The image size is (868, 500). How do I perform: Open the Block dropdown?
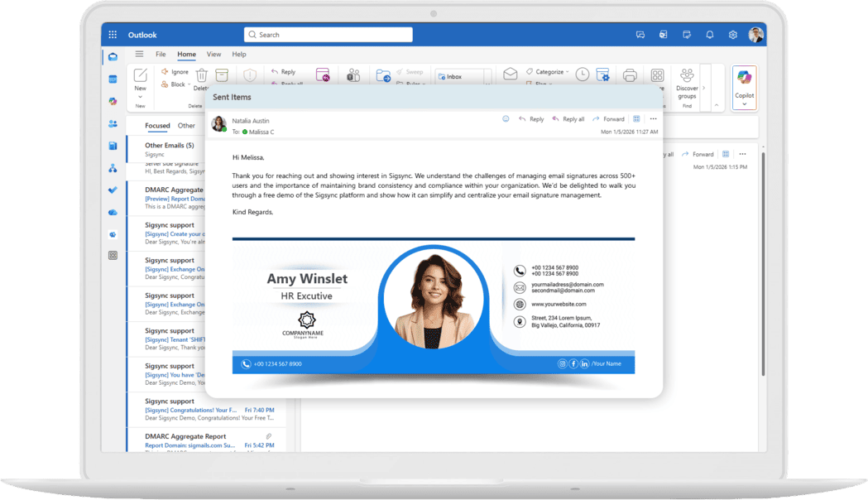tap(175, 84)
